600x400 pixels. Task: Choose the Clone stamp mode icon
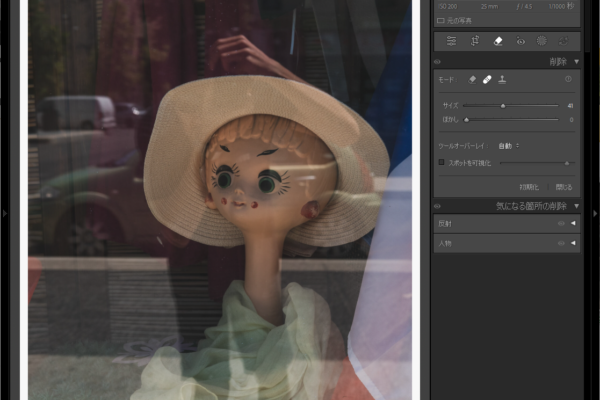(502, 80)
